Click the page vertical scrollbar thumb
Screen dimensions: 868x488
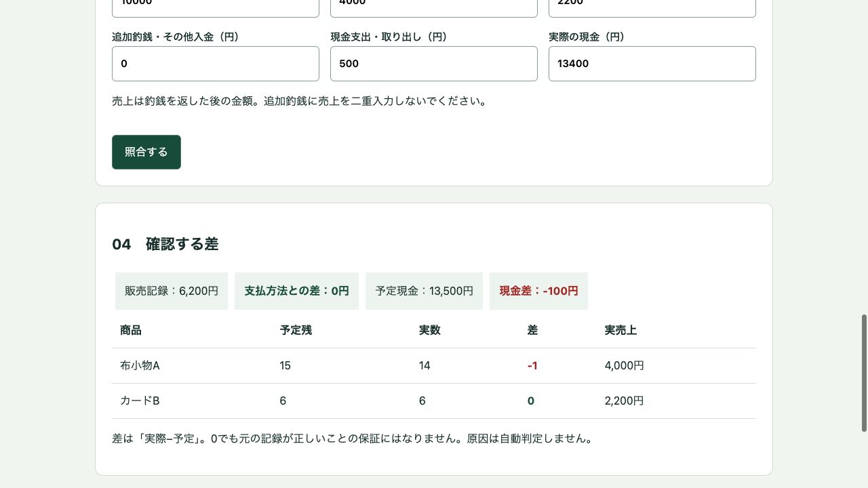[864, 373]
